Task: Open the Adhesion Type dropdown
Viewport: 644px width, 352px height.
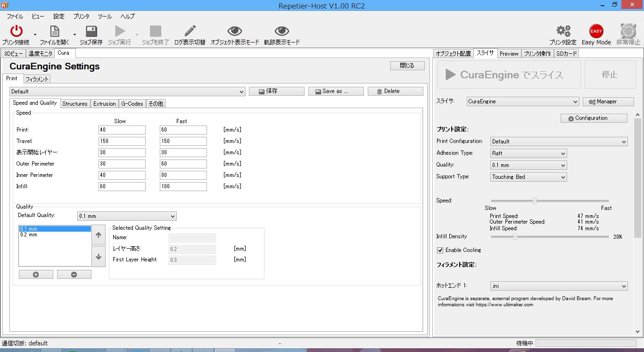Action: [x=528, y=153]
